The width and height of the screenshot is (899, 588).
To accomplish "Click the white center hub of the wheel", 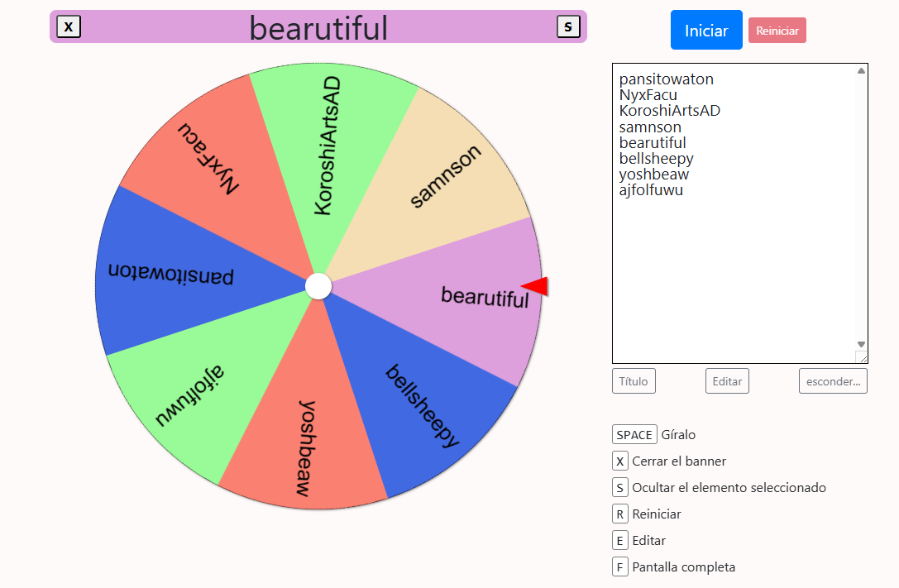I will 318,286.
